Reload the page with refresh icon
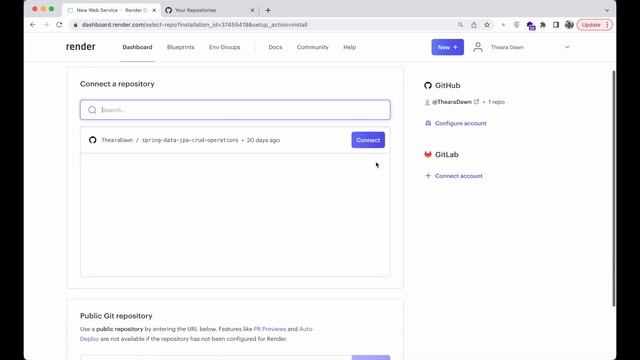This screenshot has height=360, width=640. click(x=59, y=25)
